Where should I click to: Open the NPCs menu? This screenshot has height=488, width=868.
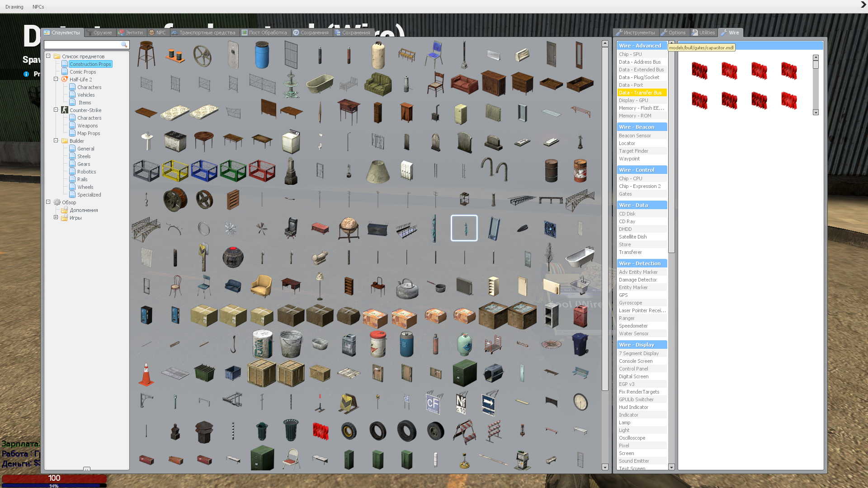38,7
